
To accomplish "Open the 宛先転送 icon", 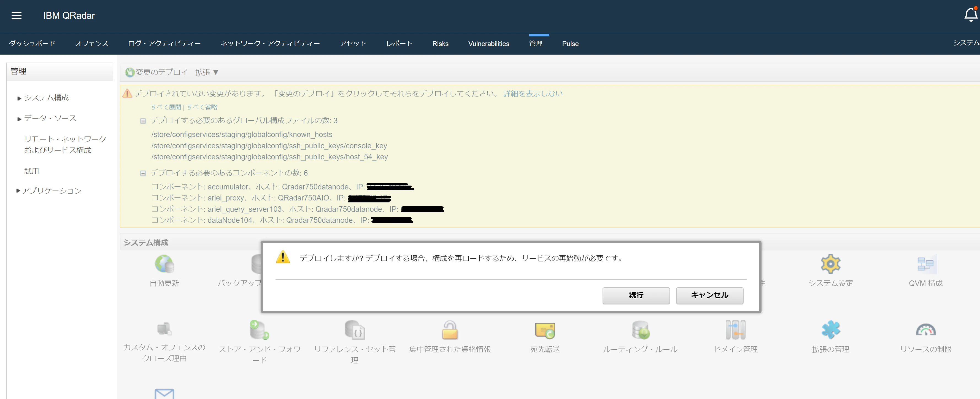I will coord(545,330).
